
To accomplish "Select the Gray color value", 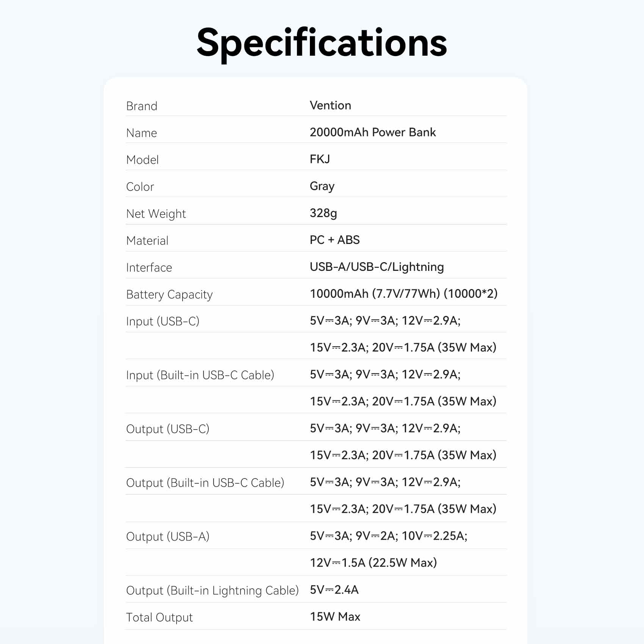I will pyautogui.click(x=322, y=186).
